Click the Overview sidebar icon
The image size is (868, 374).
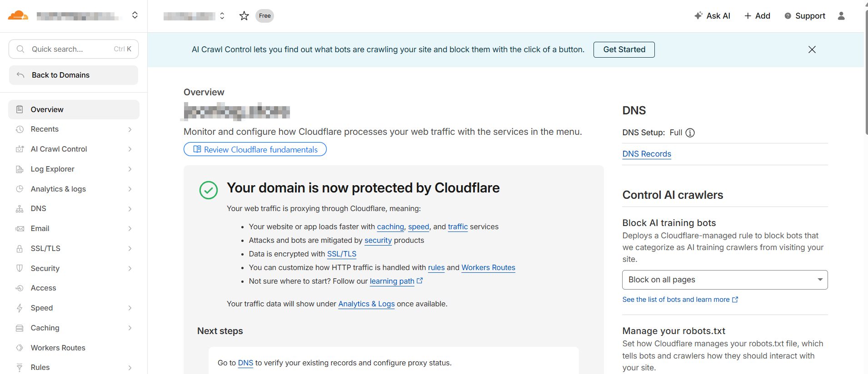(20, 109)
